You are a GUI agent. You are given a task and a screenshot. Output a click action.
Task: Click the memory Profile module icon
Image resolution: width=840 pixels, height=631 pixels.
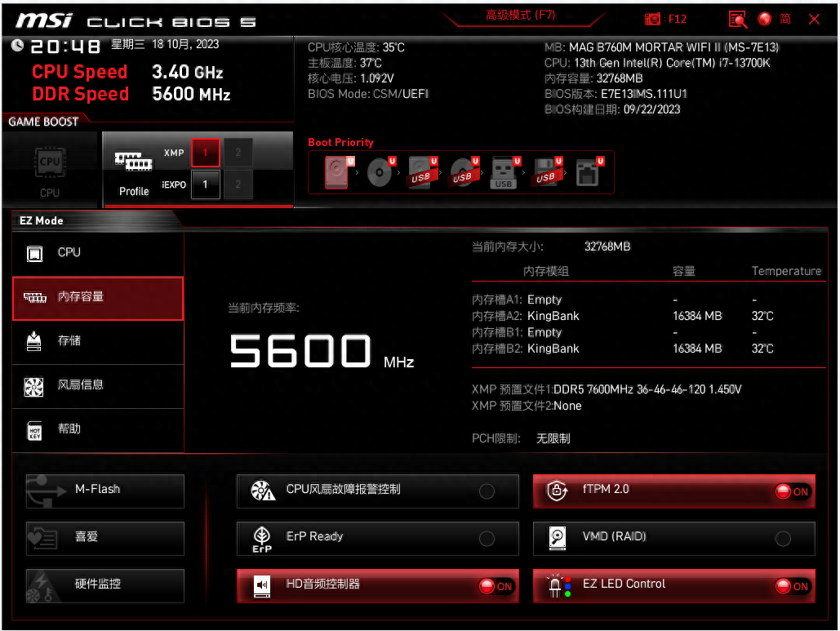[x=133, y=161]
